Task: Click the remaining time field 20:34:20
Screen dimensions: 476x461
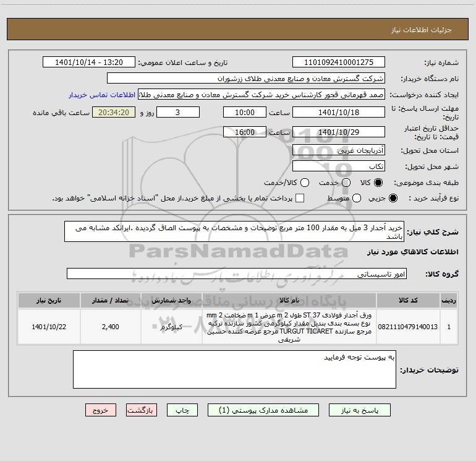Action: pyautogui.click(x=114, y=112)
